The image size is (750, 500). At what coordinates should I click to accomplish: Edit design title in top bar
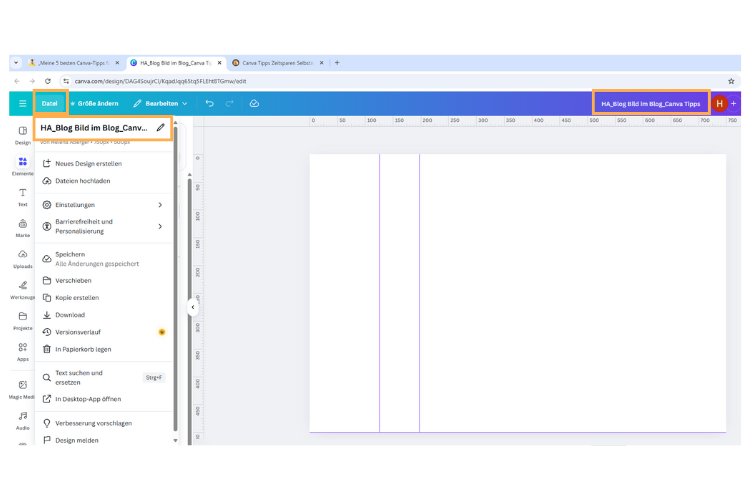[x=651, y=103]
